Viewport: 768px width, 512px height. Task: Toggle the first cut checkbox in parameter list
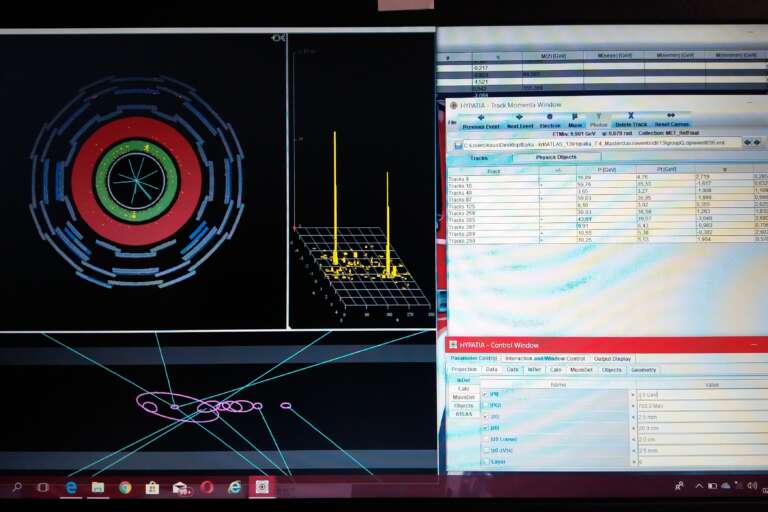(x=485, y=394)
